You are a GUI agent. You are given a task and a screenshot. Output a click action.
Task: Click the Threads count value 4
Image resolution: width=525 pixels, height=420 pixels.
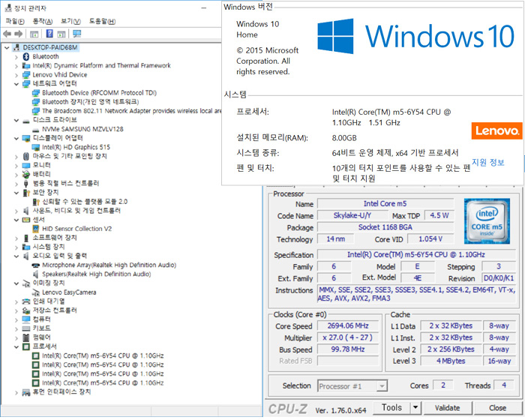click(x=504, y=385)
